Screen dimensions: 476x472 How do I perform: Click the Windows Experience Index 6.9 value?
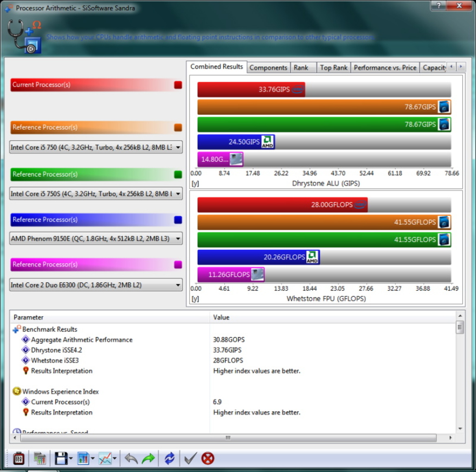(217, 402)
